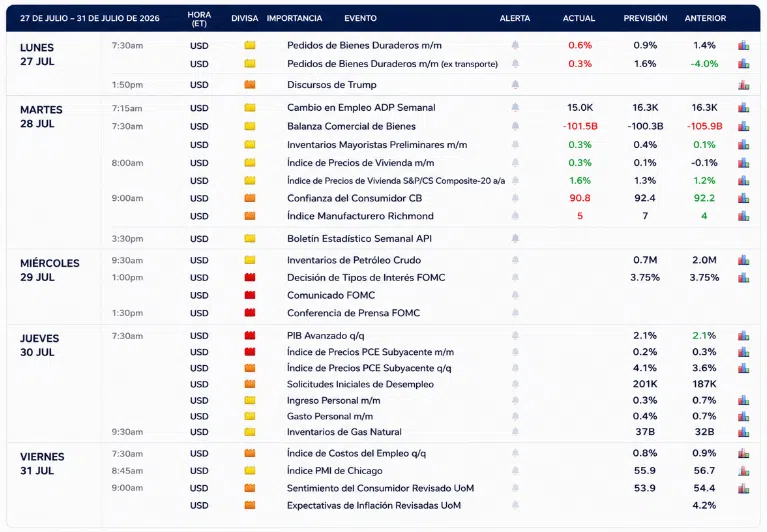Open chart icon for Balanza Comercial de Bienes

pyautogui.click(x=744, y=126)
